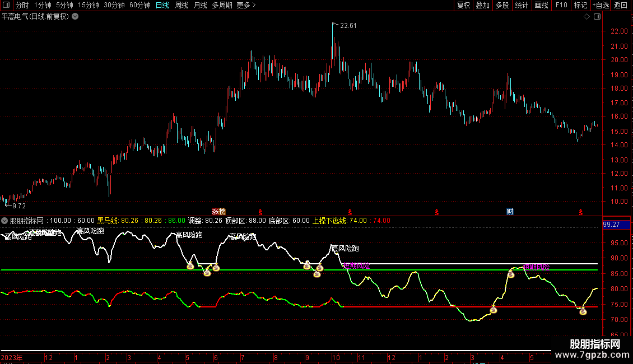This screenshot has width=633, height=364.
Task: Toggle the side panel icon at chart top-right
Action: point(597,17)
